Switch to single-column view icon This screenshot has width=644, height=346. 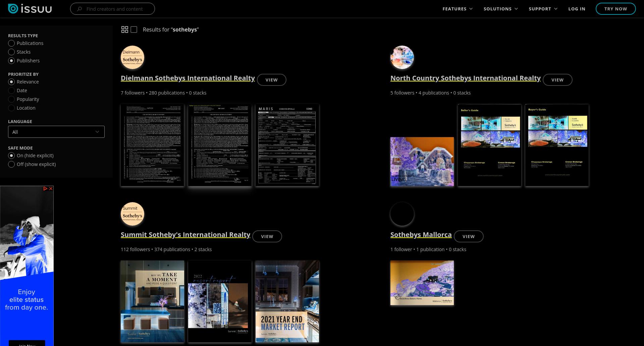coord(134,30)
